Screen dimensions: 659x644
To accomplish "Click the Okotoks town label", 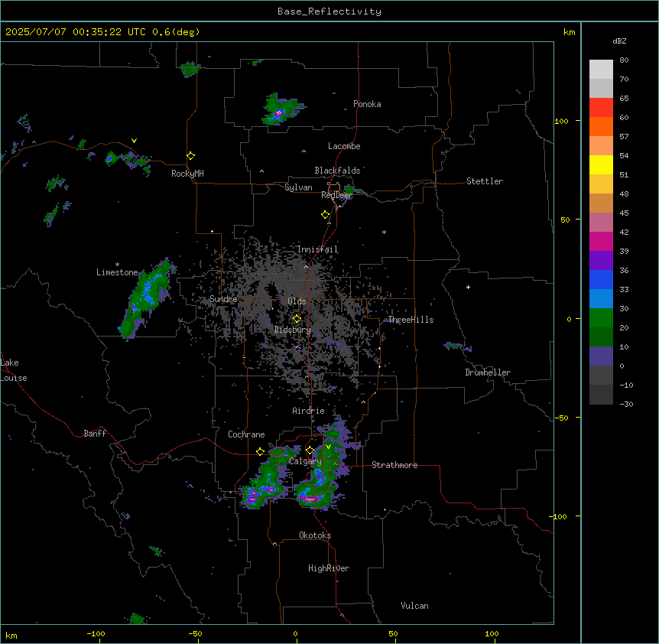I will [315, 535].
